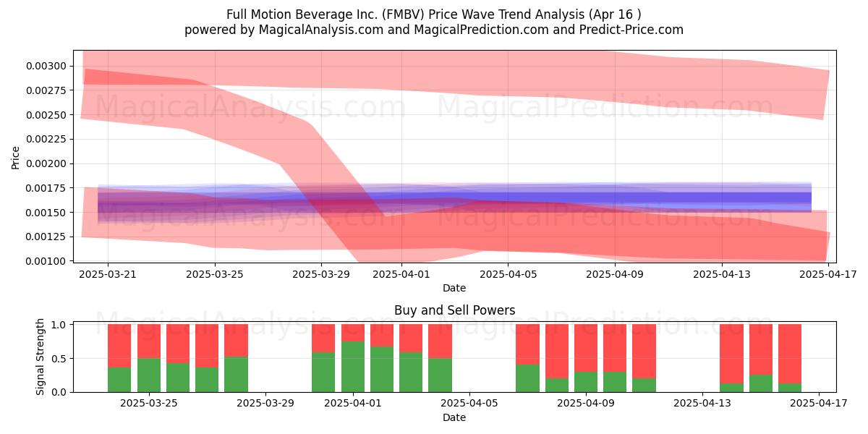This screenshot has height=434, width=868.
Task: Click the 2025-03-21 date tick on price chart
Action: tap(108, 274)
